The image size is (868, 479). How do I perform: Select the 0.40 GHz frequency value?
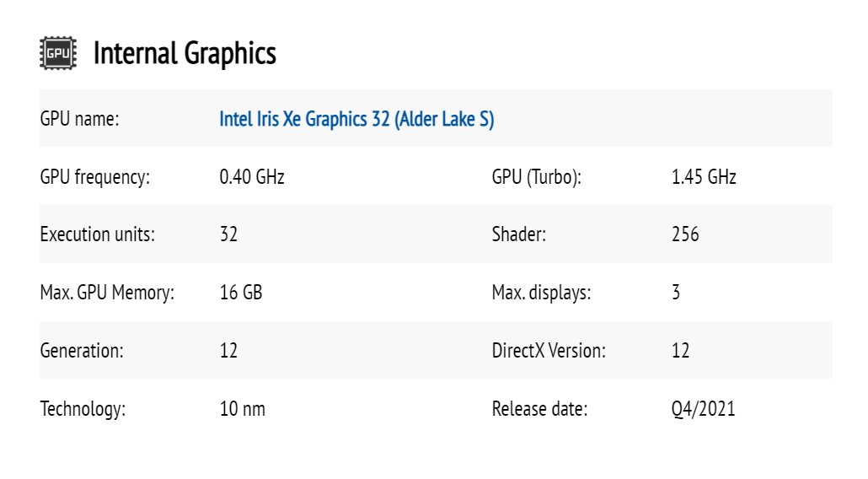click(252, 177)
